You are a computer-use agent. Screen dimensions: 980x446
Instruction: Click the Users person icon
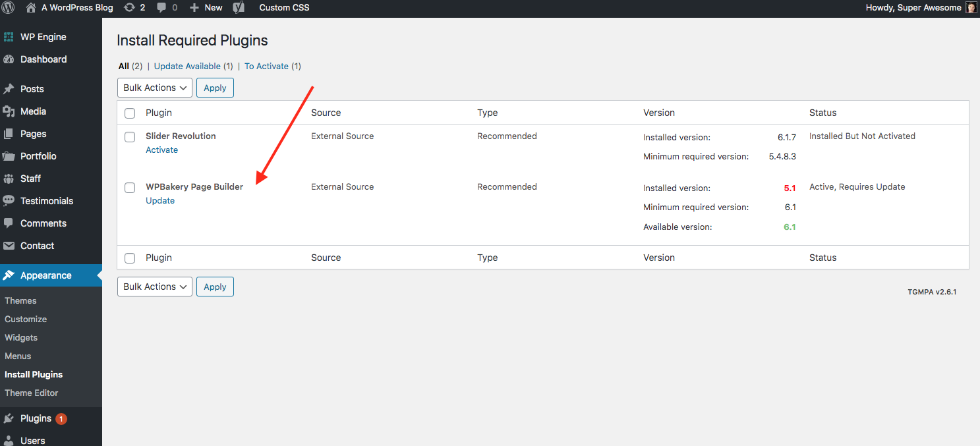tap(9, 441)
